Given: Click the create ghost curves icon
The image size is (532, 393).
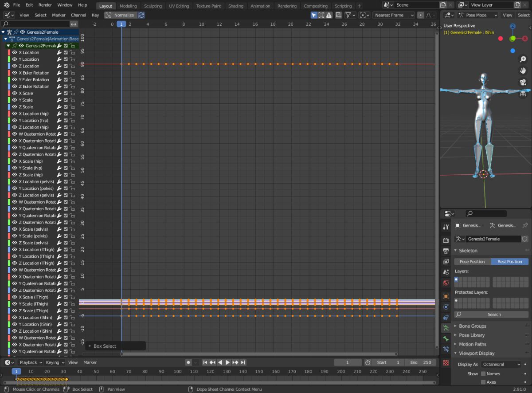Looking at the screenshot, I should coord(339,15).
